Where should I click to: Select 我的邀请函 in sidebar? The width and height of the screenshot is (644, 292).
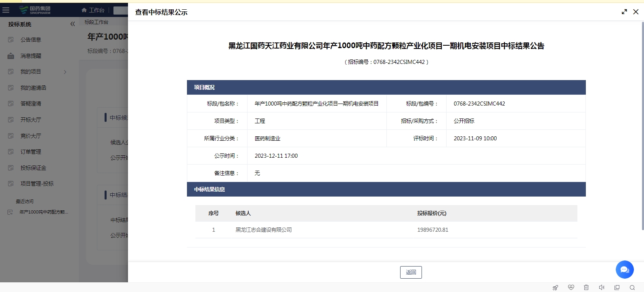[33, 88]
